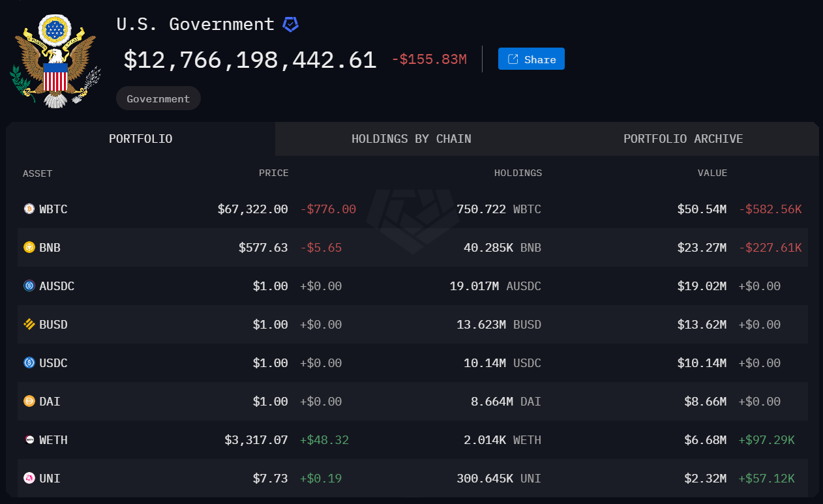Open the BNB asset link
This screenshot has height=504, width=823.
(x=50, y=248)
